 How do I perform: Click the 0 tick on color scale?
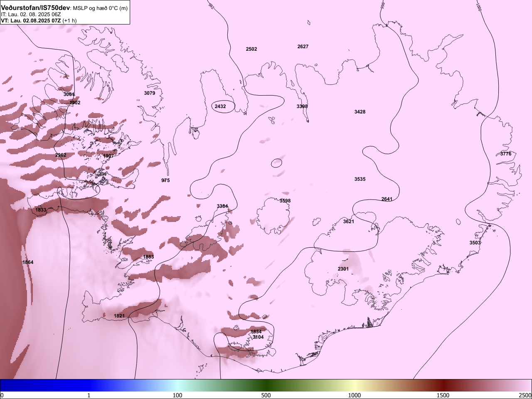(2, 395)
